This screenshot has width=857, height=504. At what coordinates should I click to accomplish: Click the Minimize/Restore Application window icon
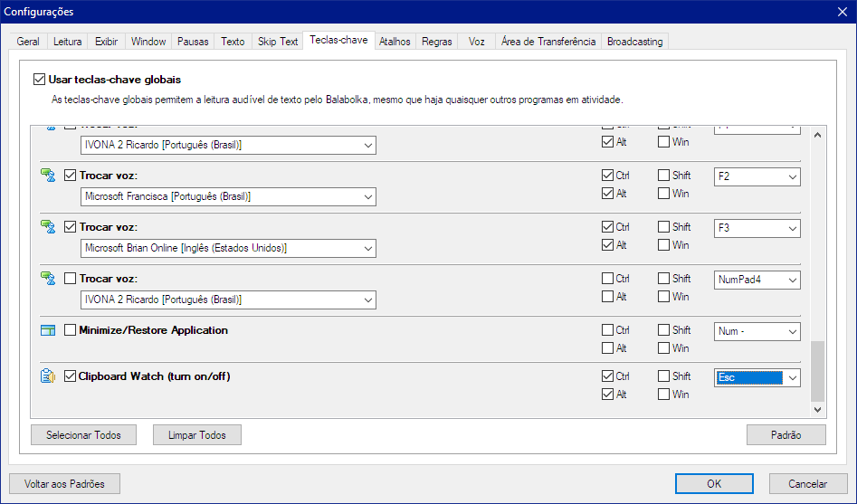click(x=49, y=330)
